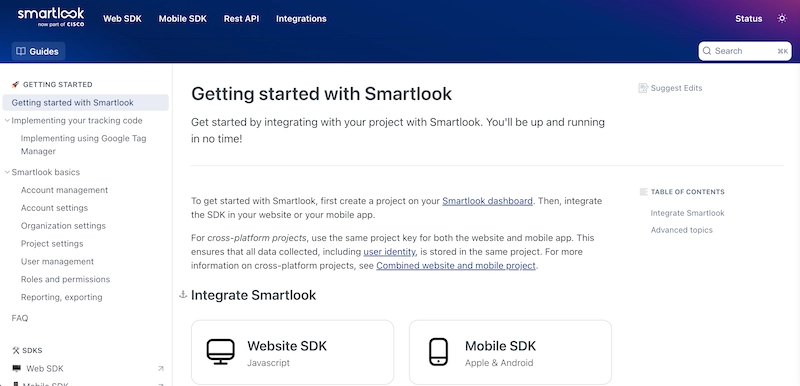This screenshot has width=800, height=386.
Task: Open the Web SDK menu item
Action: (x=122, y=19)
